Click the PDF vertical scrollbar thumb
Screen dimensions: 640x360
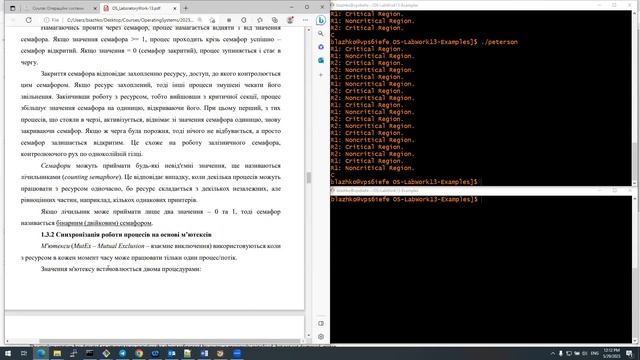(309, 178)
